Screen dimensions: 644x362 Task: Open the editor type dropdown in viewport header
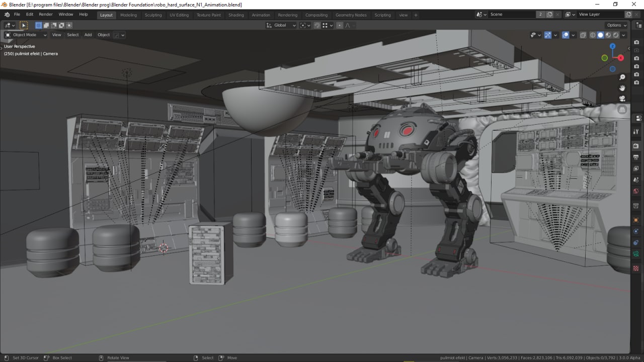10,25
